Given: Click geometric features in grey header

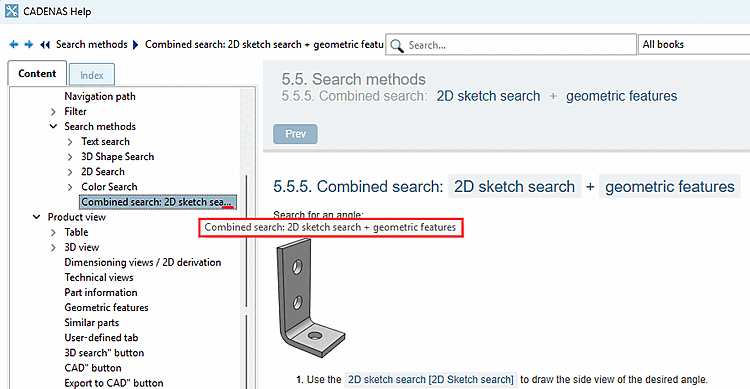Looking at the screenshot, I should pyautogui.click(x=621, y=96).
